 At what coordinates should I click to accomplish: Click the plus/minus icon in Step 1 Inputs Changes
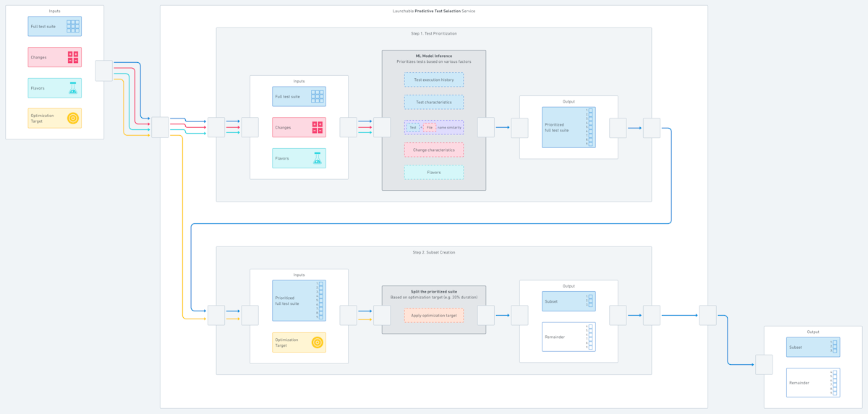318,127
